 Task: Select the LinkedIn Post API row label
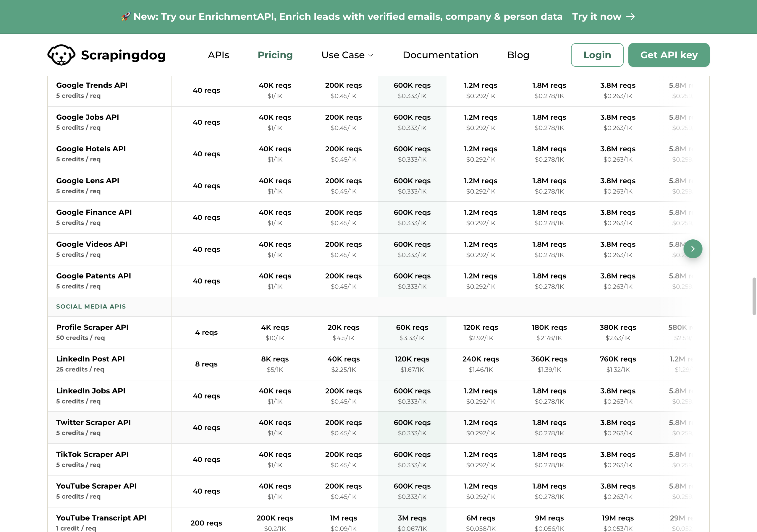coord(90,359)
